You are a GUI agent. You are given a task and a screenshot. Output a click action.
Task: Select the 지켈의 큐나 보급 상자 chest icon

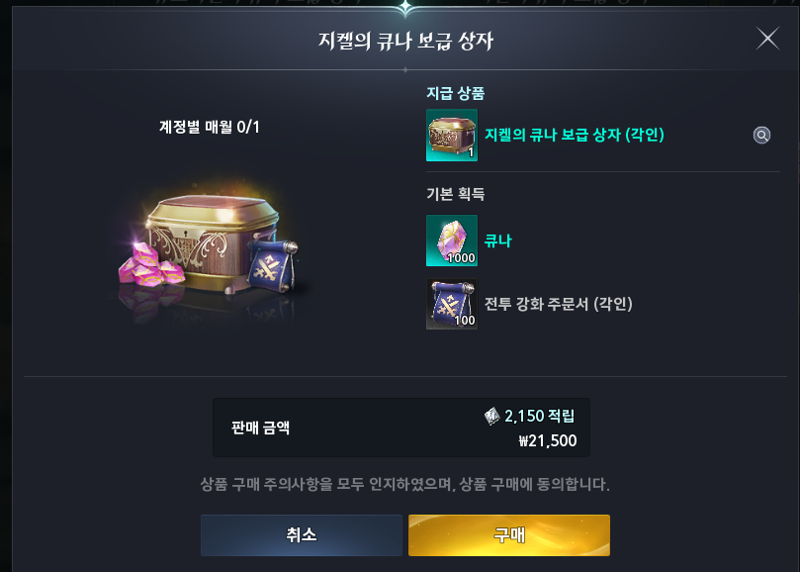(452, 135)
